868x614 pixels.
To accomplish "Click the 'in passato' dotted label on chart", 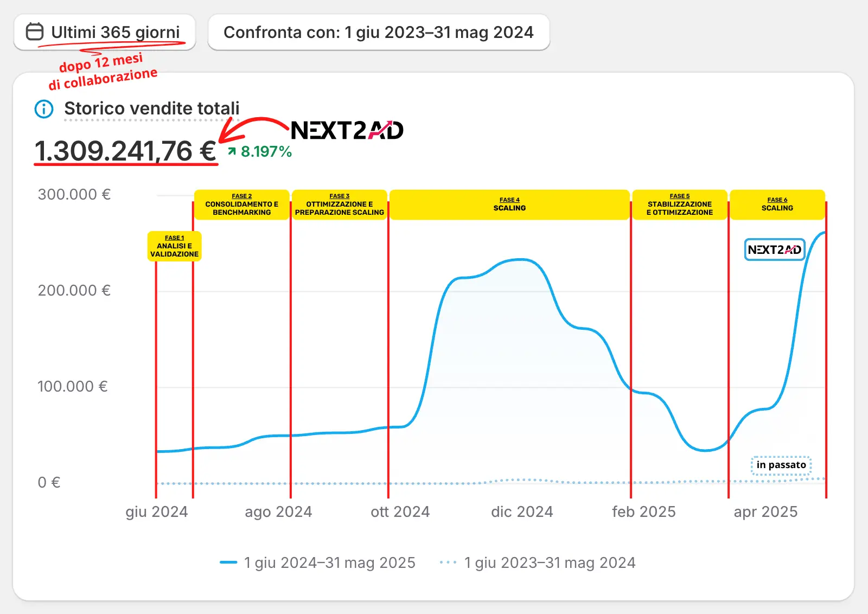I will 781,465.
